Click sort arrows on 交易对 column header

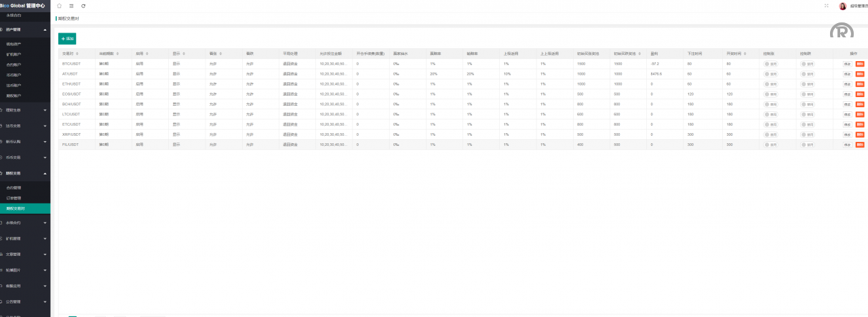[x=77, y=53]
